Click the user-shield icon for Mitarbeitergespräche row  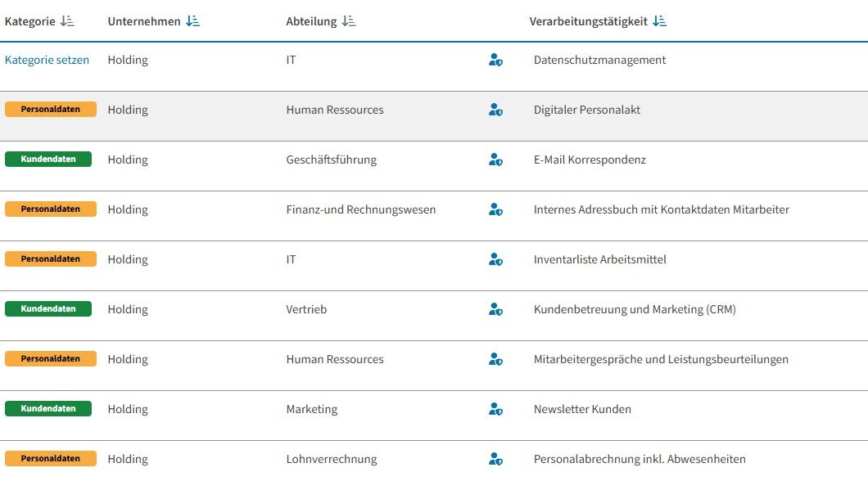tap(495, 359)
